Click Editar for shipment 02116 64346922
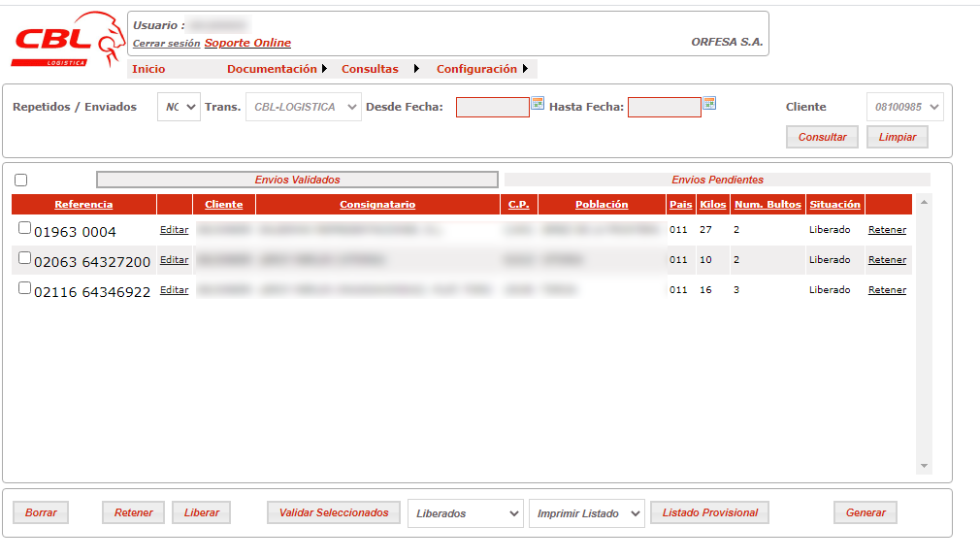Image resolution: width=980 pixels, height=560 pixels. pyautogui.click(x=174, y=289)
